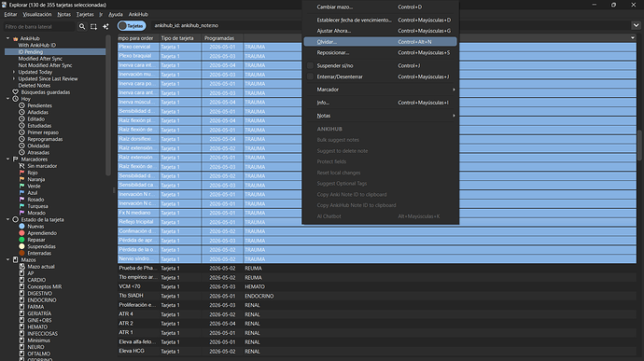Collapse the Estado de la tarjeta section
Image resolution: width=644 pixels, height=361 pixels.
(7, 219)
